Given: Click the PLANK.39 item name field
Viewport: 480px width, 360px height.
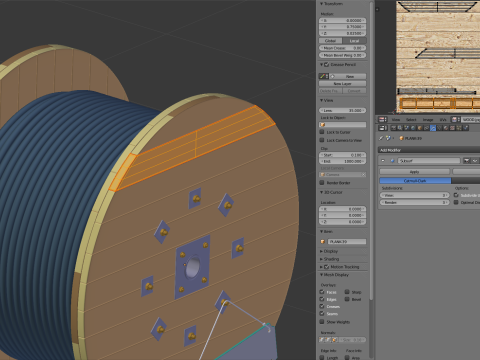Looking at the screenshot, I should click(x=347, y=241).
